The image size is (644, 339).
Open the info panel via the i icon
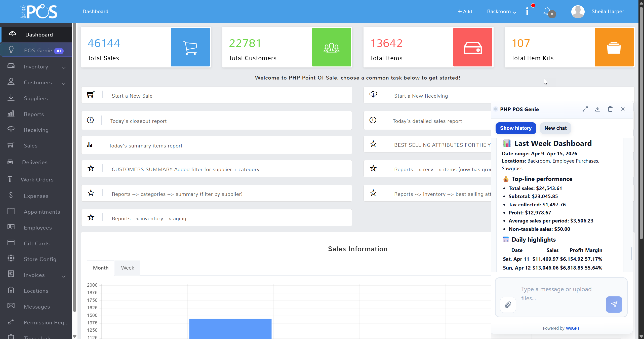(528, 11)
